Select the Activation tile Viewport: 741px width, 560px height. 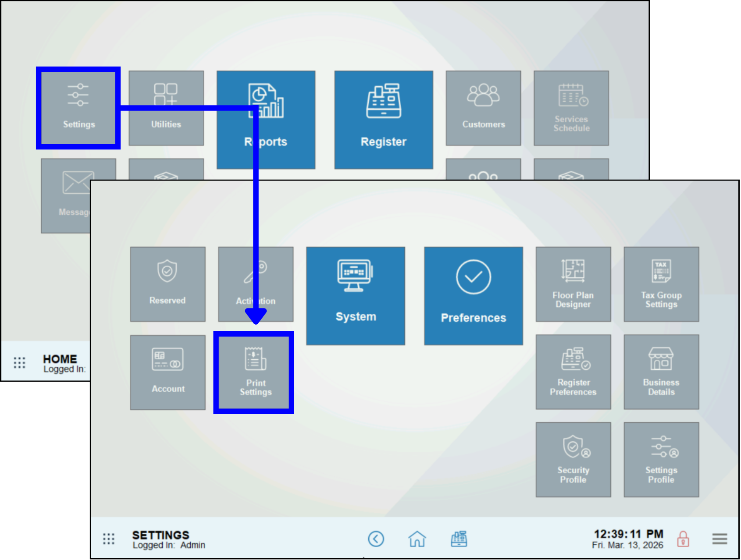[256, 284]
